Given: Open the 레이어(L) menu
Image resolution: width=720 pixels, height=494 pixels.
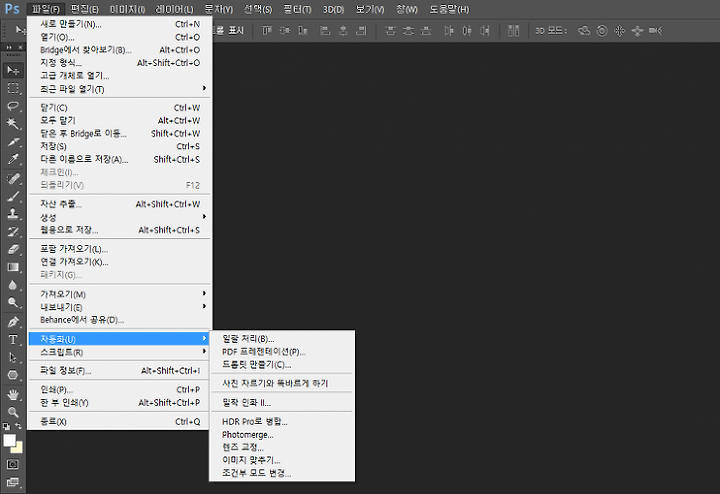Looking at the screenshot, I should pyautogui.click(x=174, y=9).
